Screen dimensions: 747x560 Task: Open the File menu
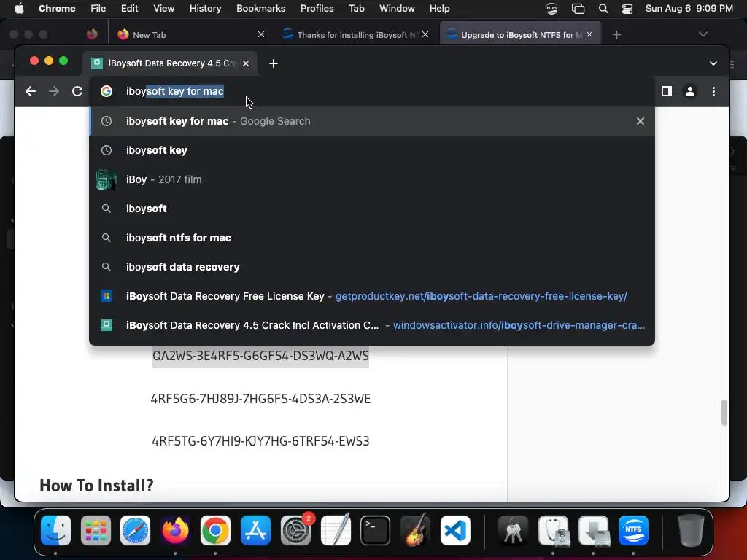(98, 8)
